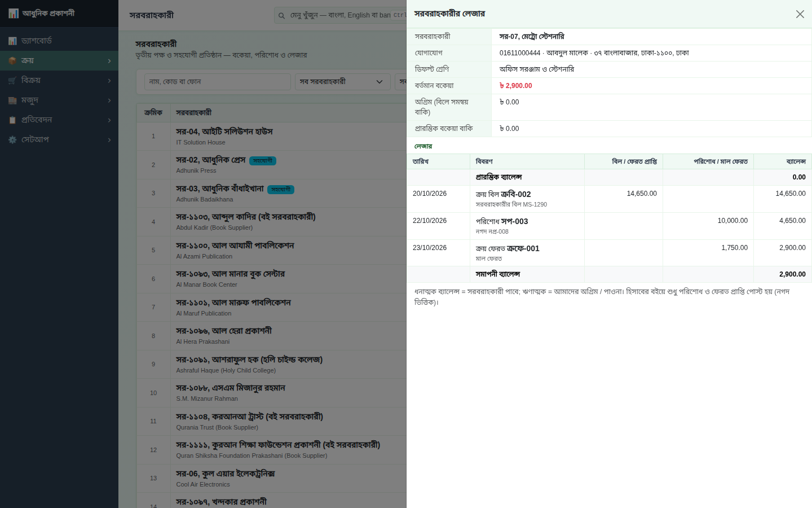Expand the সেটআপ submenu chevron

tap(109, 140)
